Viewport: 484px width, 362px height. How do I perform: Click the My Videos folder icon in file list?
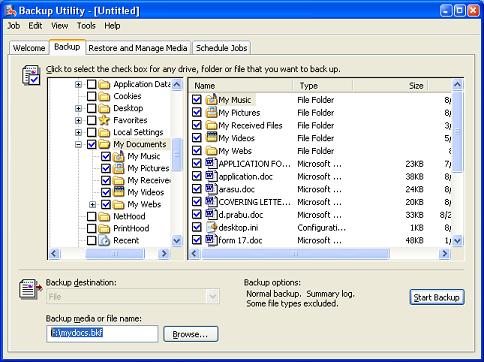(211, 138)
